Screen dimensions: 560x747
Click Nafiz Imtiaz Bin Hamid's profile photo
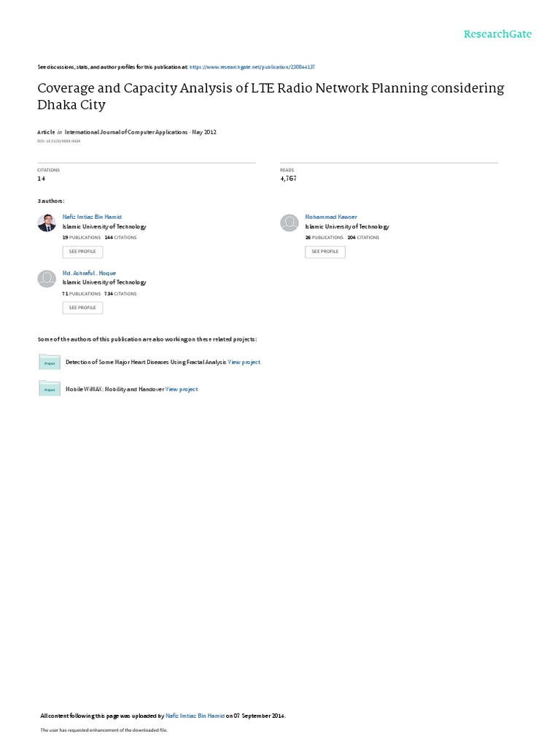click(47, 223)
